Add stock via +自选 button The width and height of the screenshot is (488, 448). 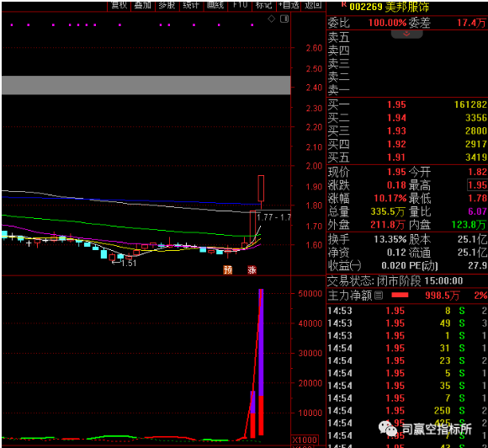tap(289, 5)
